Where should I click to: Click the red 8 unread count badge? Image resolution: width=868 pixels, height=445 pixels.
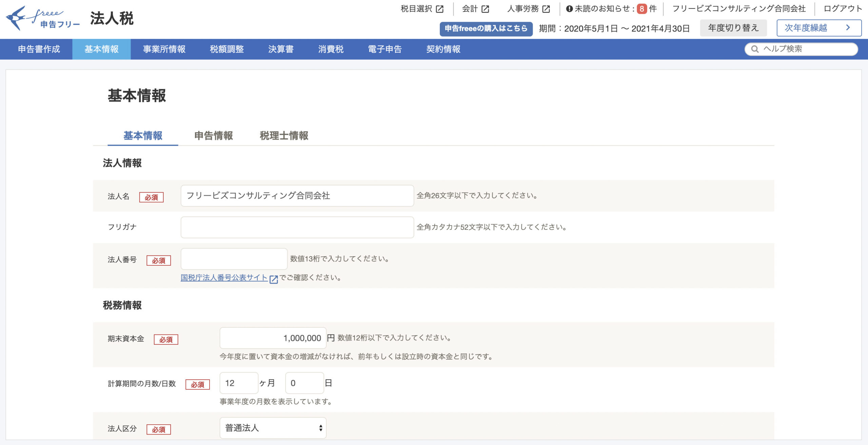[642, 9]
